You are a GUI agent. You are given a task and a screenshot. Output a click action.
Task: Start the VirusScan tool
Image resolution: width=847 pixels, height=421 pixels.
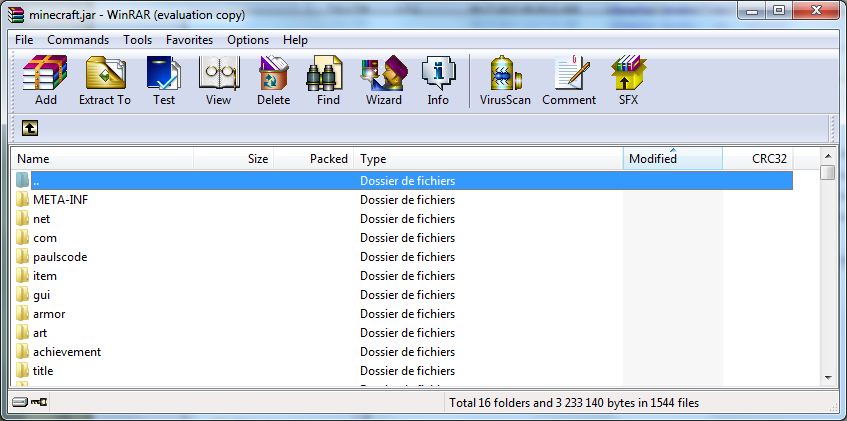(x=505, y=73)
